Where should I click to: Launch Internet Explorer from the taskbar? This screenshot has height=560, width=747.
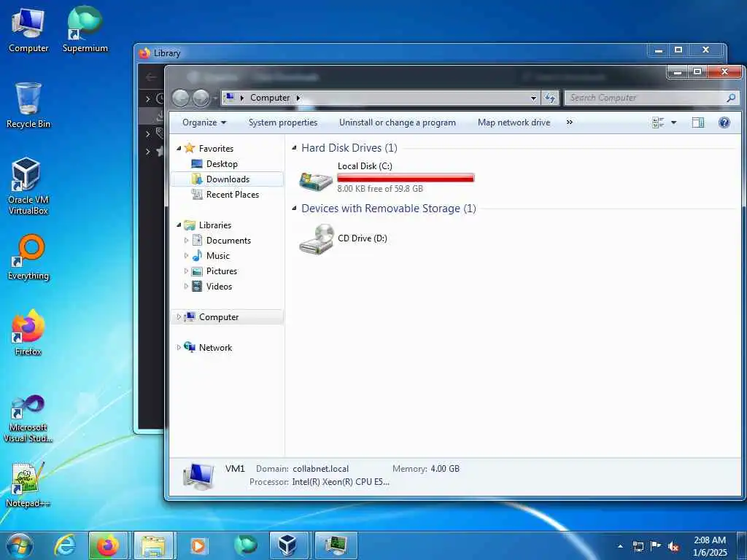point(64,545)
